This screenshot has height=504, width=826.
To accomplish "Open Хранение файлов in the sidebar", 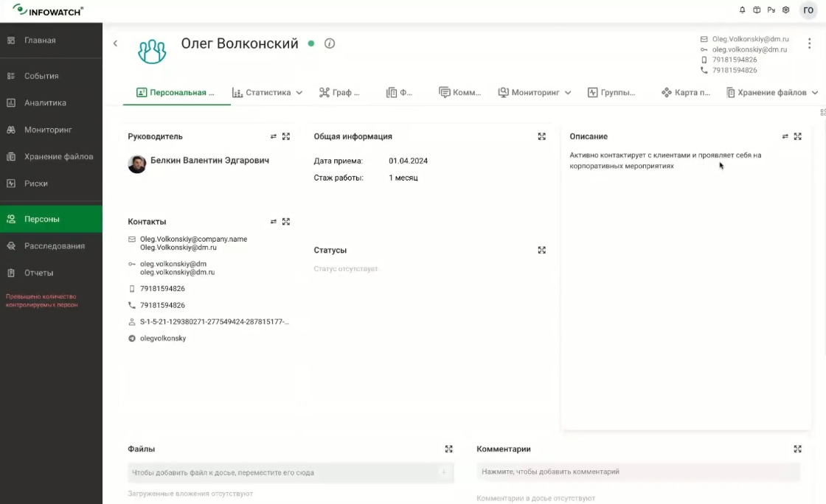I will coord(51,156).
